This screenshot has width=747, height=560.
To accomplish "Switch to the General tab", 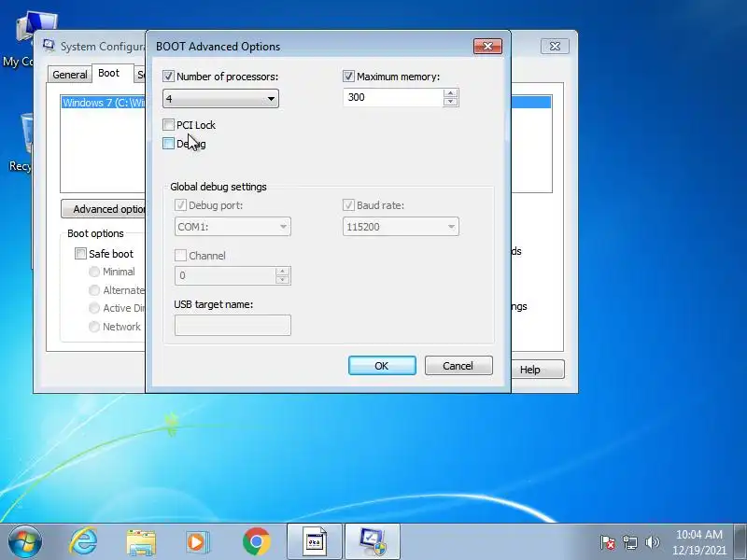I will (x=69, y=75).
